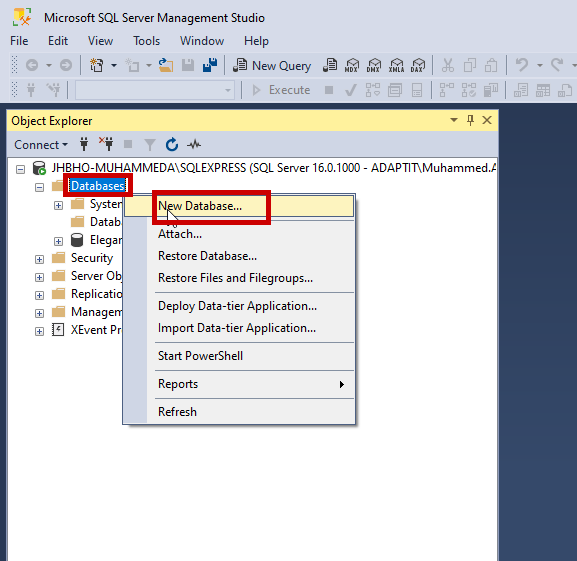Expand the Replication folder node
Viewport: 577px width, 561px height.
tap(39, 295)
